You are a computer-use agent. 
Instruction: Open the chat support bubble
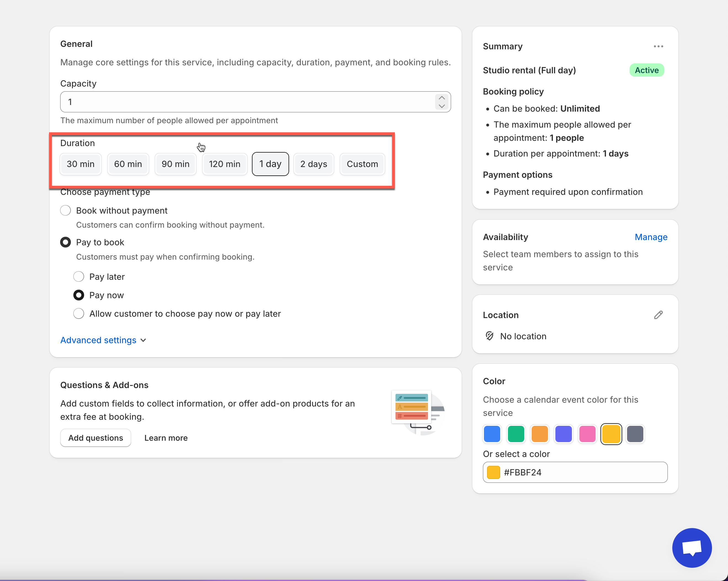(692, 547)
